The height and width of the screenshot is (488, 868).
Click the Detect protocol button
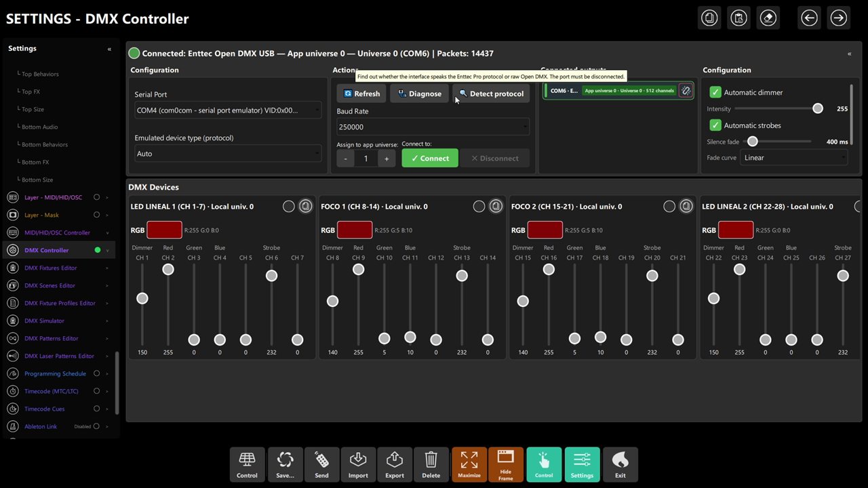coord(491,94)
